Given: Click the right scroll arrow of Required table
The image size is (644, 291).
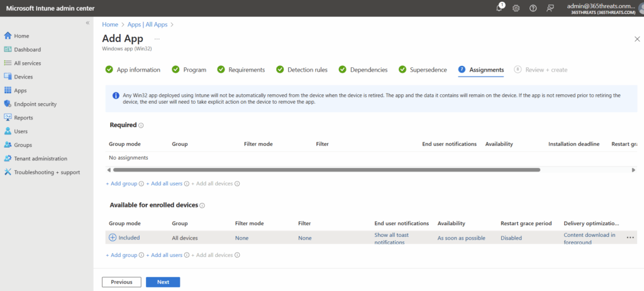Looking at the screenshot, I should (x=633, y=170).
